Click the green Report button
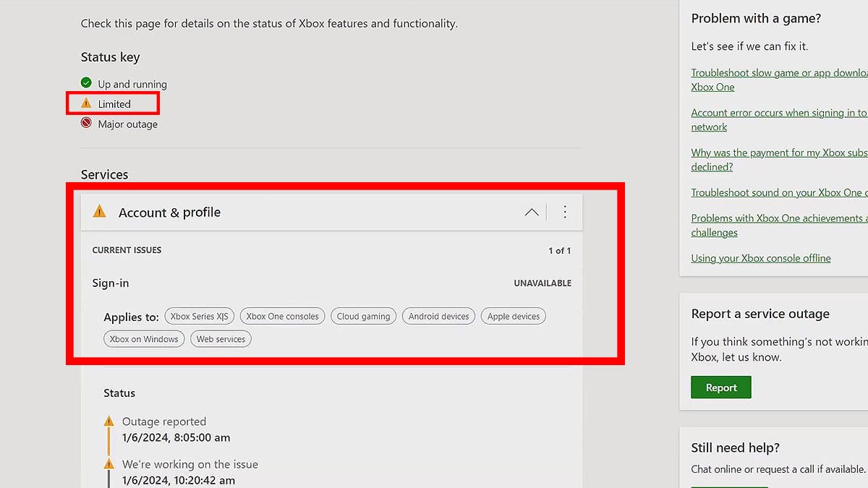 [x=721, y=388]
